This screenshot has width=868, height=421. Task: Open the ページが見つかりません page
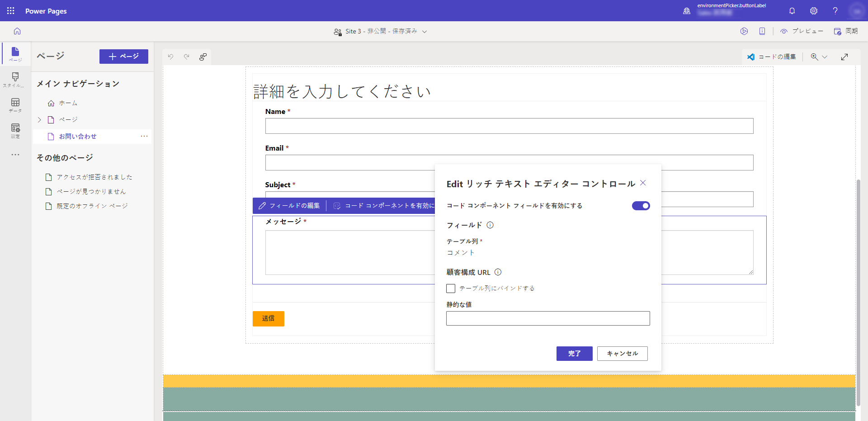[x=91, y=192]
